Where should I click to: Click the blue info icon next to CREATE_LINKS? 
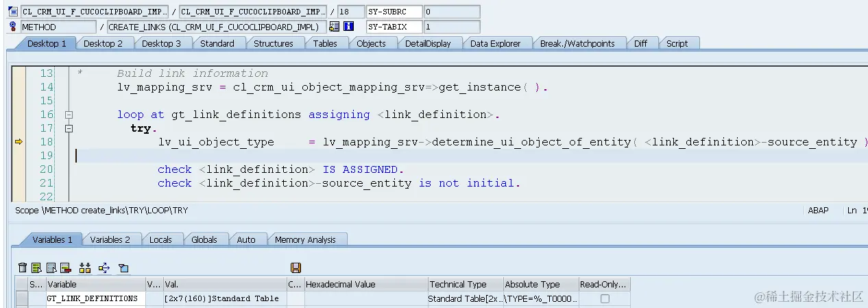tap(348, 27)
